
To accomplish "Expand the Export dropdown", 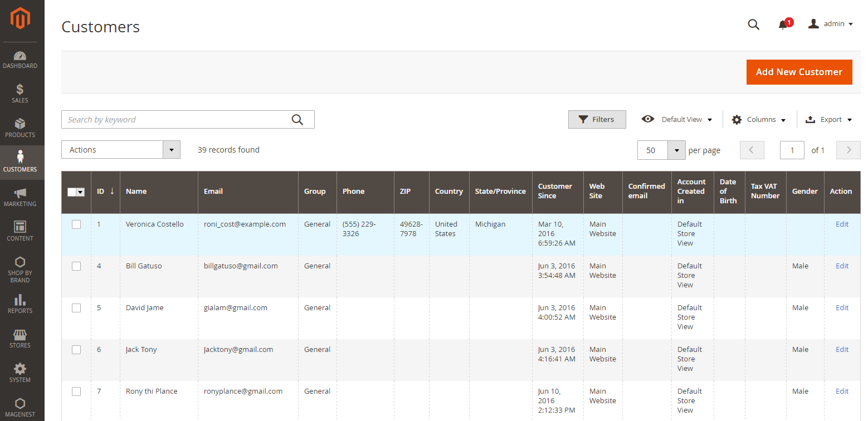I will [829, 120].
